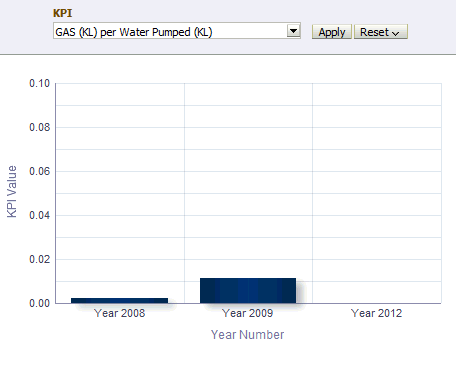Click the 0.06 y-axis value

(x=39, y=171)
